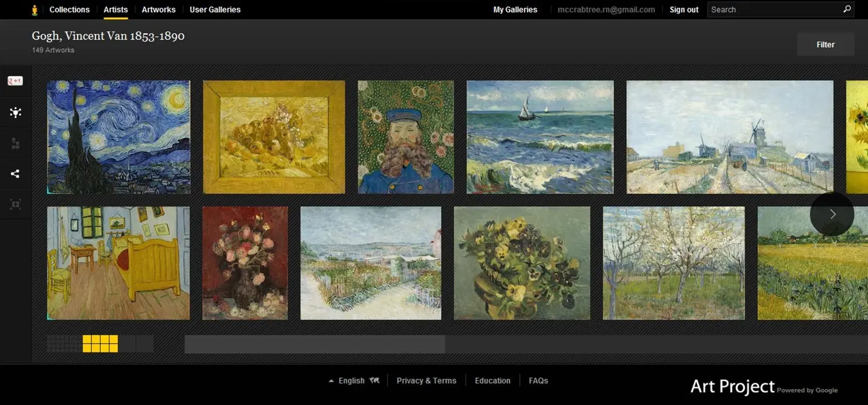Screen dimensions: 868x405
Task: Open the Privacy & Terms link
Action: [x=426, y=380]
